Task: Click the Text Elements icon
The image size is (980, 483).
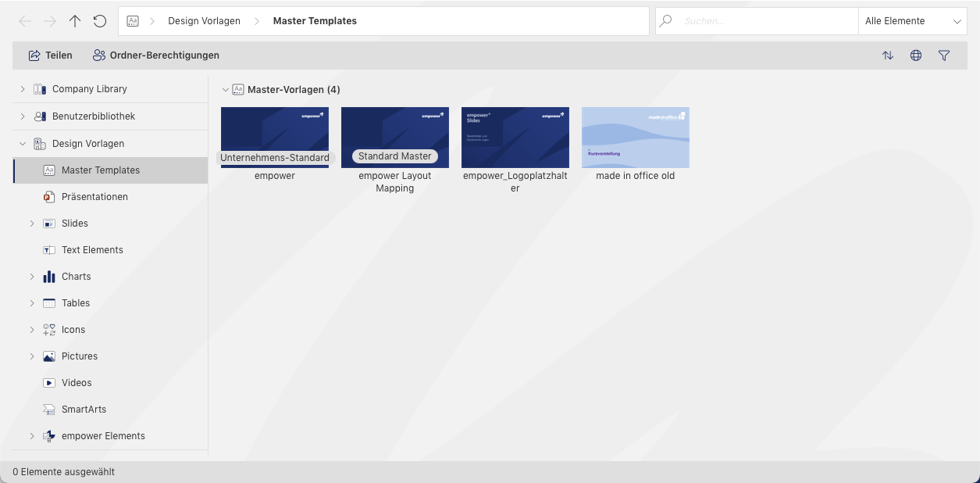Action: pos(49,250)
